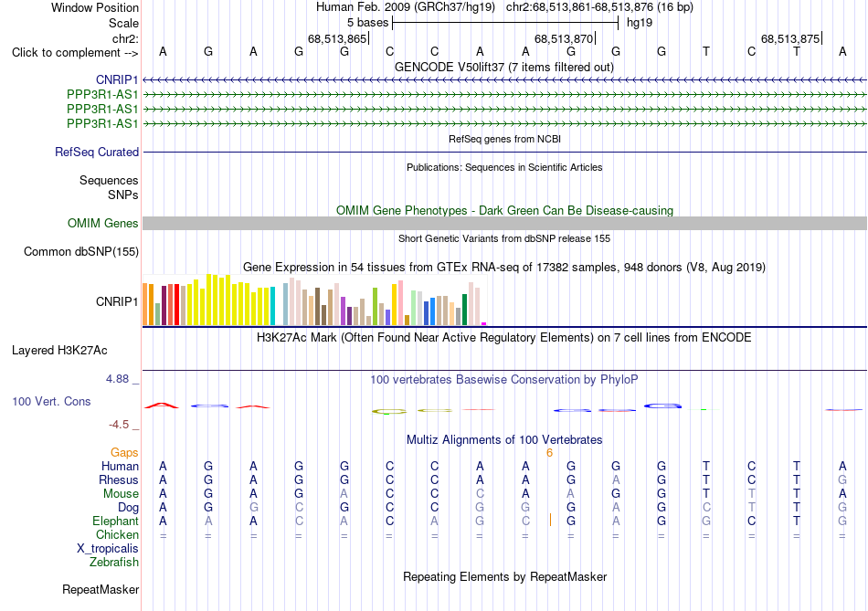Screen dimensions: 868x611
Task: Click the Chicken species label
Action: 117,534
